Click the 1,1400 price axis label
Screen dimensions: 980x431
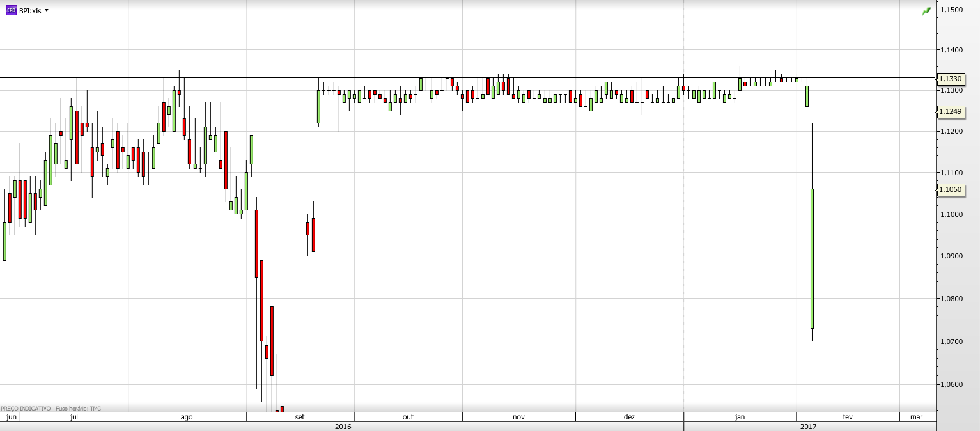951,50
